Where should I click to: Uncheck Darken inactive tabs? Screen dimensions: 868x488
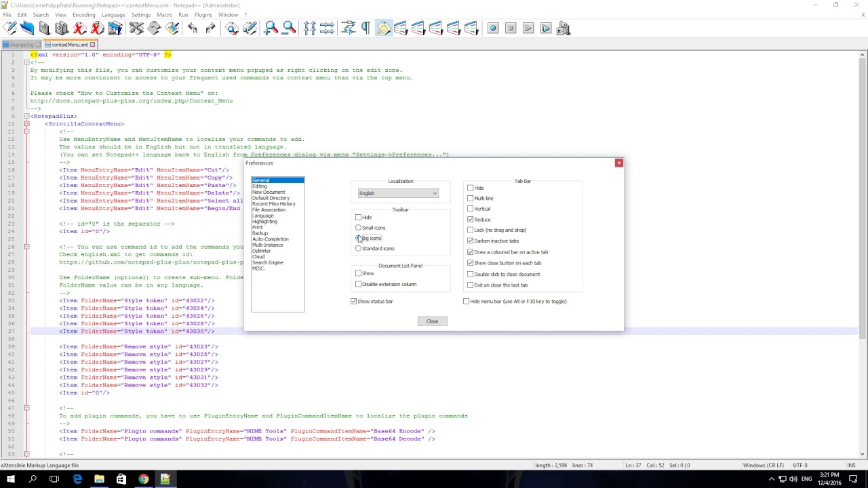click(x=470, y=241)
